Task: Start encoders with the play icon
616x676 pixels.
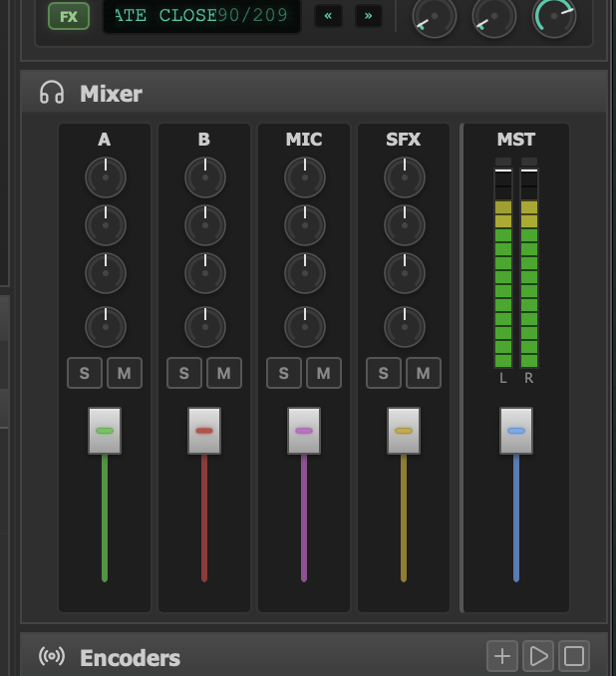Action: tap(538, 656)
